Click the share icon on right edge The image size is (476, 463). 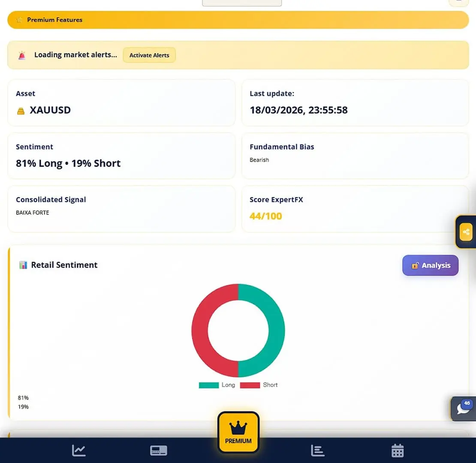click(466, 232)
